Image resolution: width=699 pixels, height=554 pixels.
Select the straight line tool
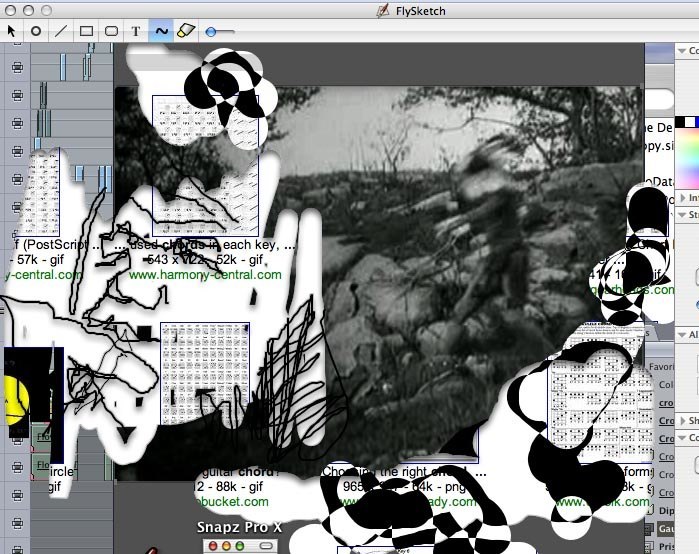pyautogui.click(x=61, y=31)
